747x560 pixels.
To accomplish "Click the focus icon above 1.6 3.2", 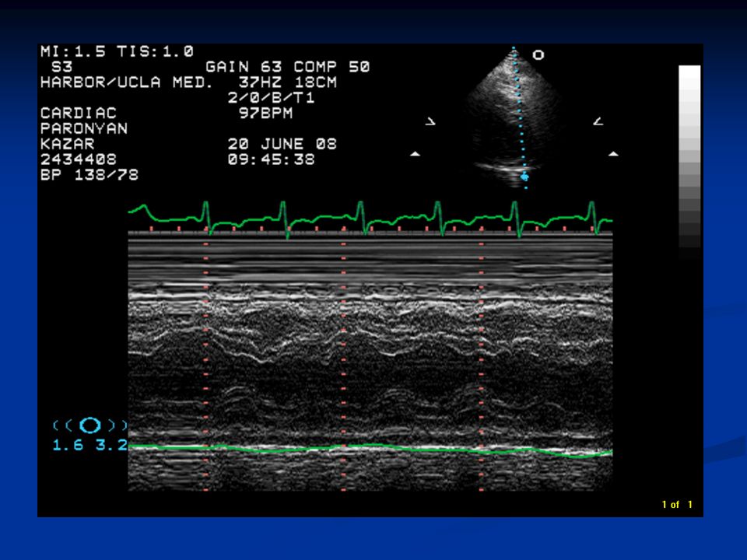I will tap(90, 425).
